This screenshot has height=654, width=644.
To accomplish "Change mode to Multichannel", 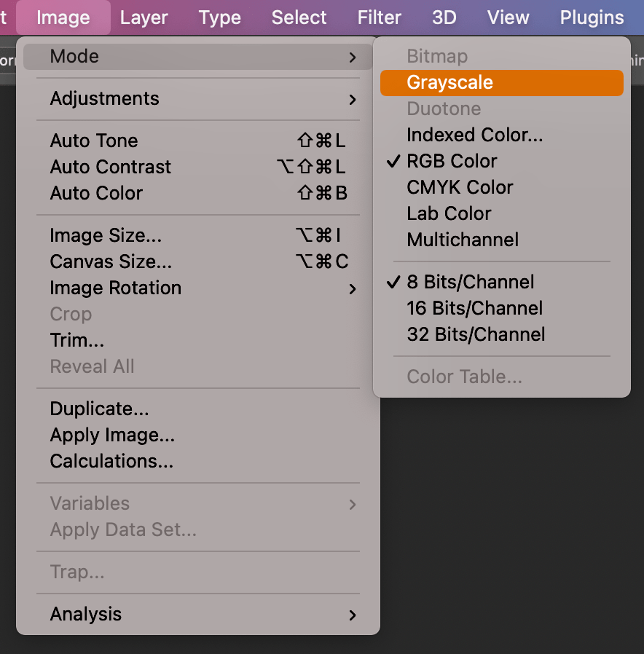I will click(463, 240).
